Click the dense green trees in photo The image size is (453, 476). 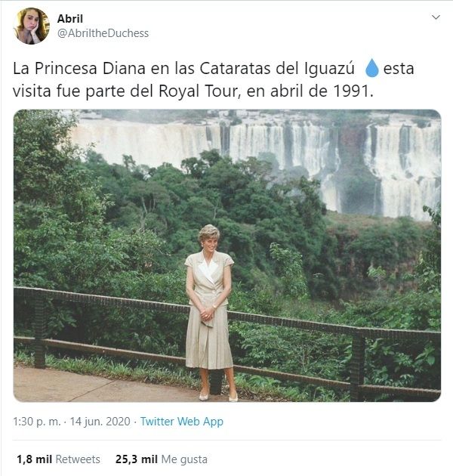point(136,219)
